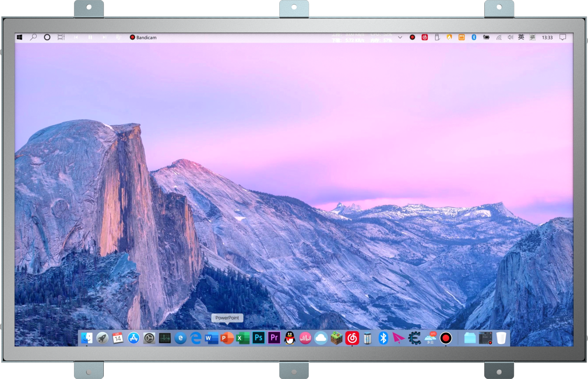The image size is (588, 379).
Task: Skip to next track in taskbar
Action: coord(104,37)
